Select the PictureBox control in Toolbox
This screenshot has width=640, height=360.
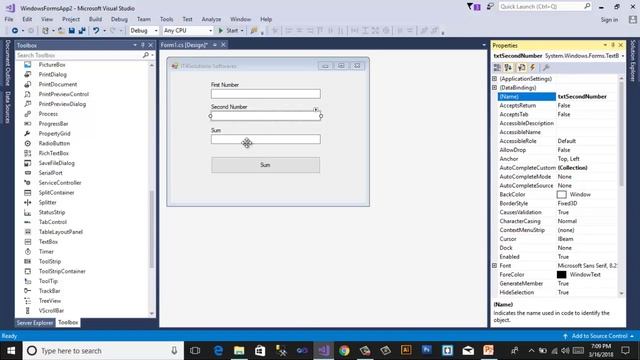point(52,65)
